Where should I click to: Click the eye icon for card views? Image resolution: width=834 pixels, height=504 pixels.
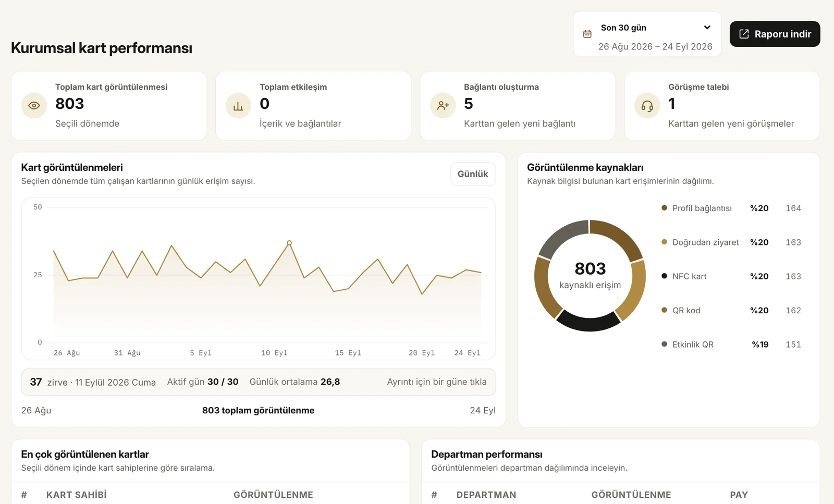point(34,106)
